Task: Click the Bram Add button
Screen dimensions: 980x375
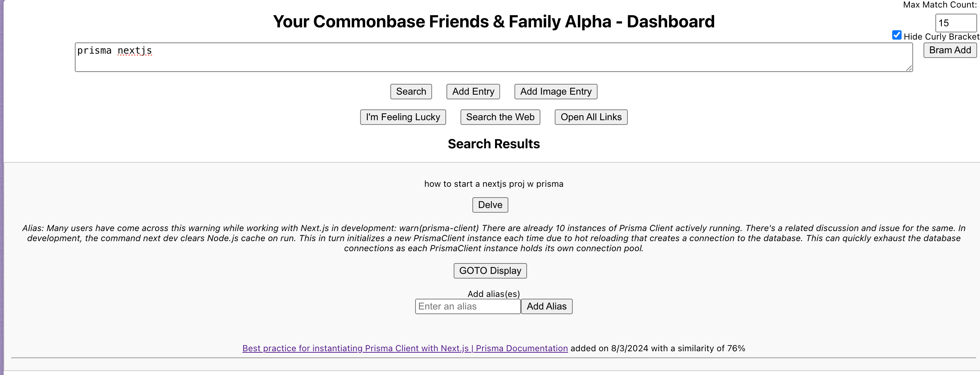Action: click(949, 50)
